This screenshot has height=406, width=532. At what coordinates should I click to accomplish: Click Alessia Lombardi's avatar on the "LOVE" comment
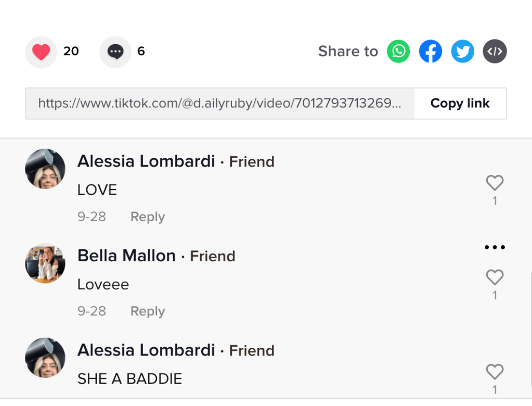click(45, 169)
